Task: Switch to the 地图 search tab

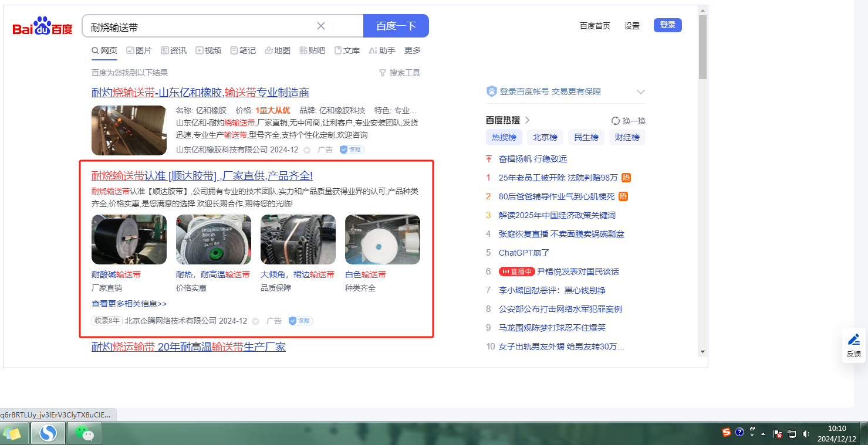Action: tap(278, 50)
